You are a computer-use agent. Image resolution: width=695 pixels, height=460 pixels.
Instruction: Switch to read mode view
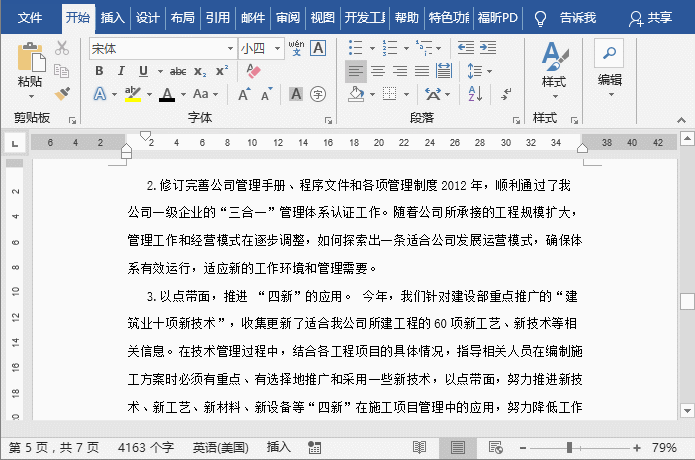pos(419,448)
